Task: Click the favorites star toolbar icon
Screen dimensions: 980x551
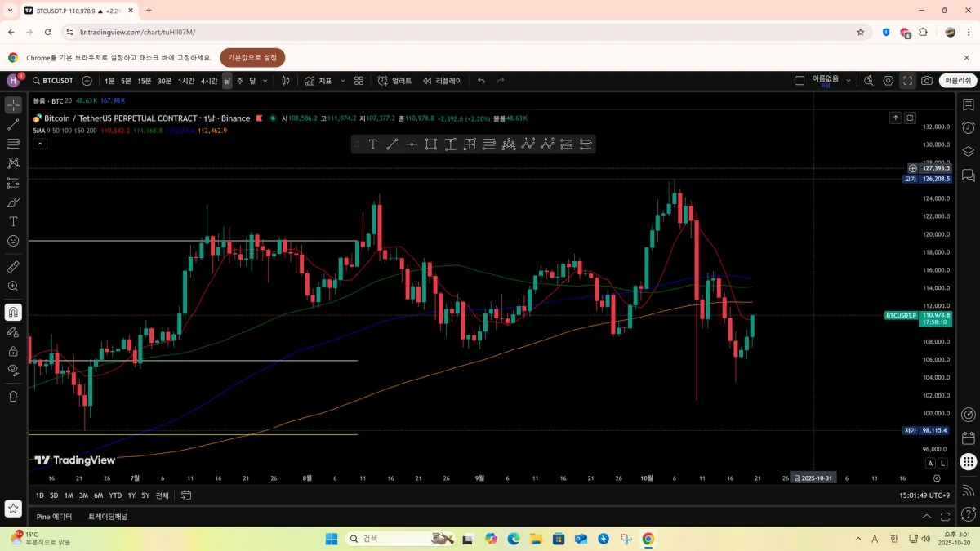Action: [13, 508]
